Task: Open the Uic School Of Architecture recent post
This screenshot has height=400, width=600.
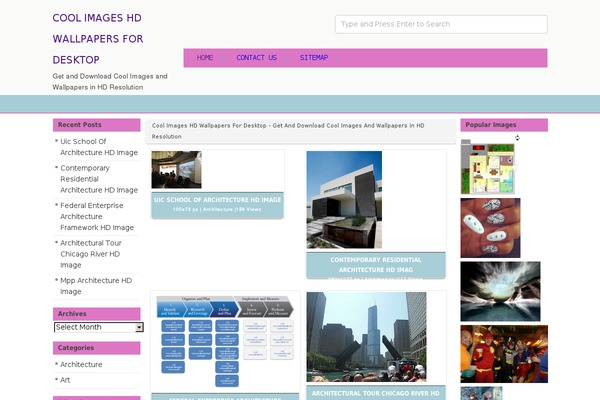Action: point(99,147)
